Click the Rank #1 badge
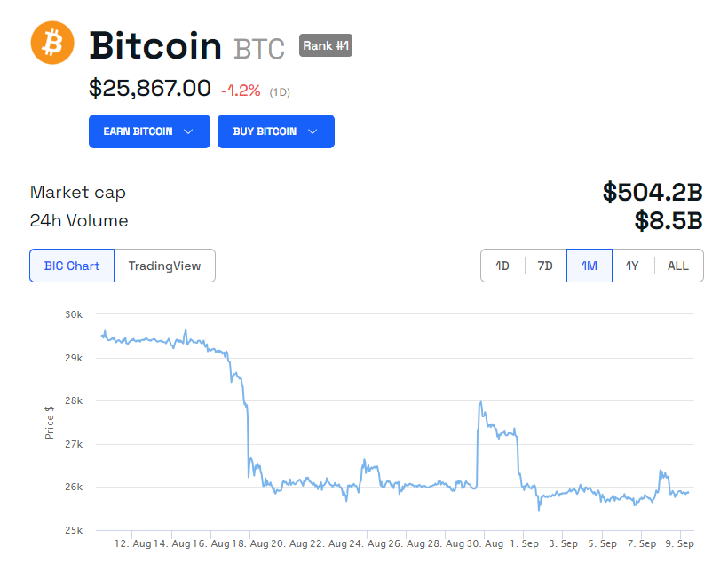The height and width of the screenshot is (571, 728). pyautogui.click(x=325, y=45)
